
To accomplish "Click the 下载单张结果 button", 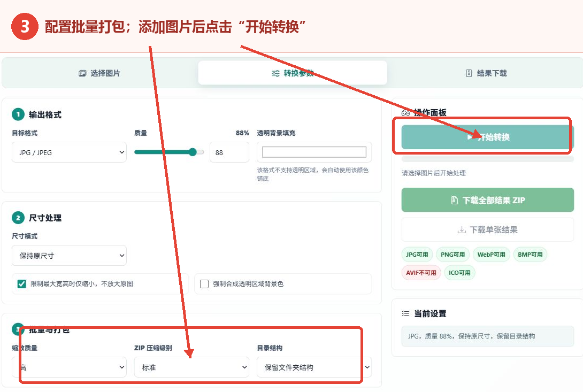I will tap(487, 229).
